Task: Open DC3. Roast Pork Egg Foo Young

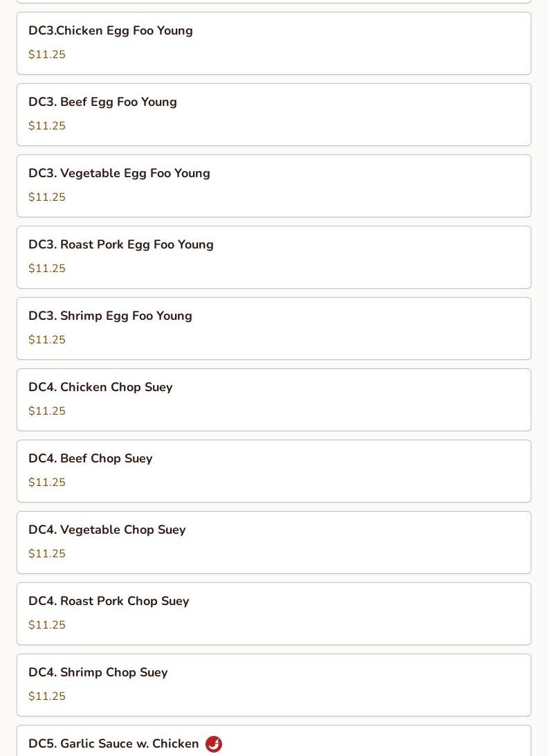Action: 274,258
